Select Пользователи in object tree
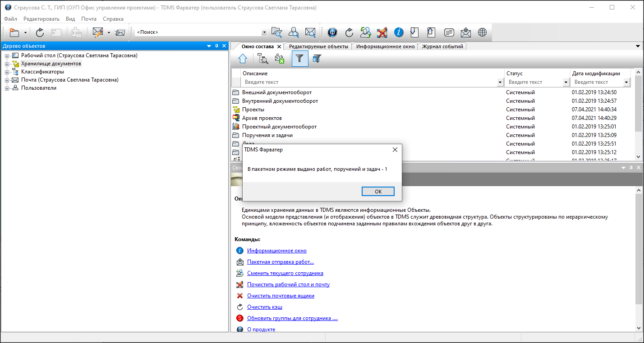The height and width of the screenshot is (343, 644). tap(39, 88)
